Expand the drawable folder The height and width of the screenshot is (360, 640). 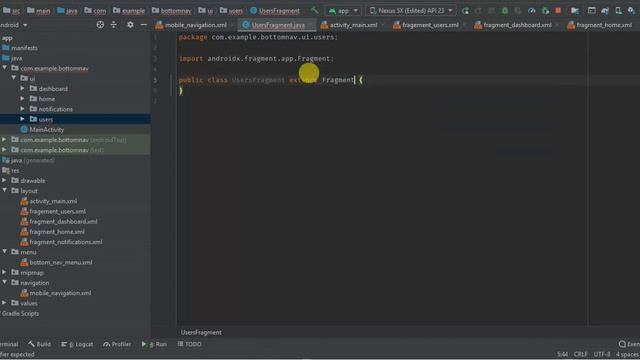click(x=4, y=180)
